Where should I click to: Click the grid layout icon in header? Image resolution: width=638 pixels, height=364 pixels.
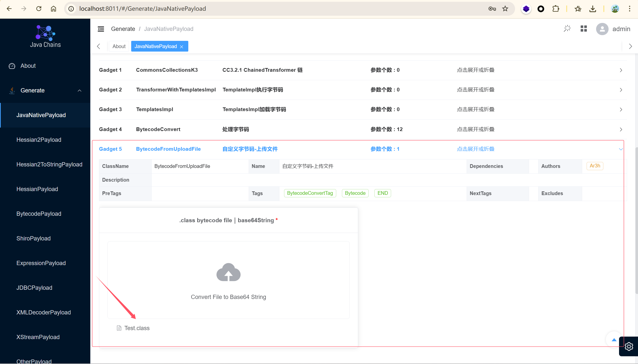pyautogui.click(x=583, y=29)
